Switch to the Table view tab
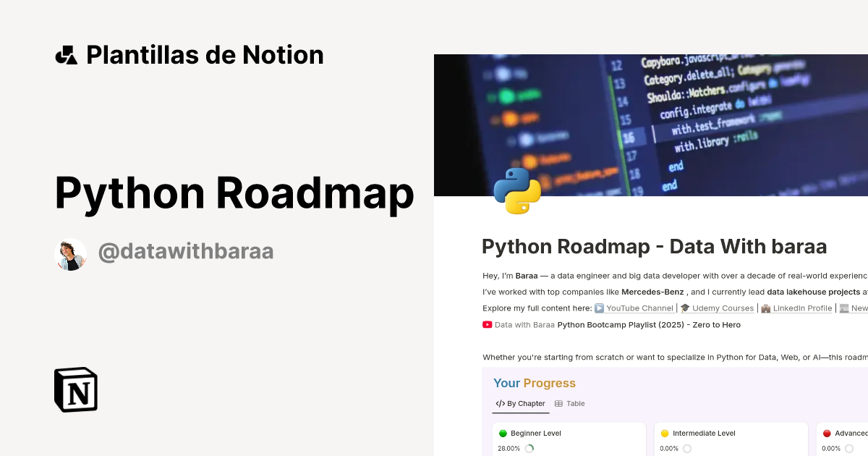Image resolution: width=868 pixels, height=456 pixels. click(x=575, y=404)
